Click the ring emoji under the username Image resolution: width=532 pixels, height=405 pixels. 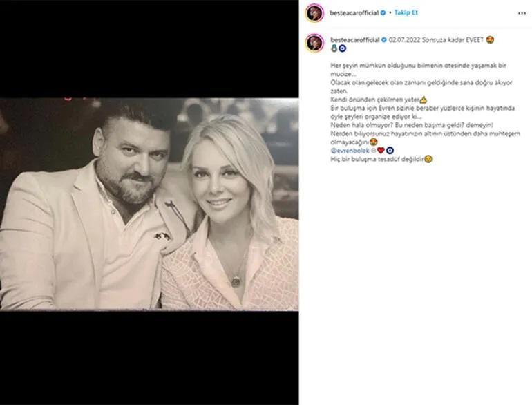tap(334, 49)
